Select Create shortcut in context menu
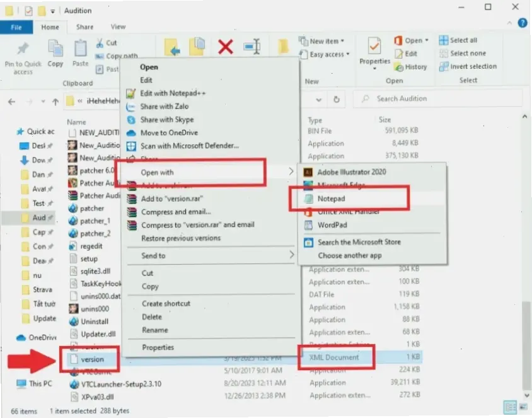Viewport: 532px width, 418px height. point(166,304)
